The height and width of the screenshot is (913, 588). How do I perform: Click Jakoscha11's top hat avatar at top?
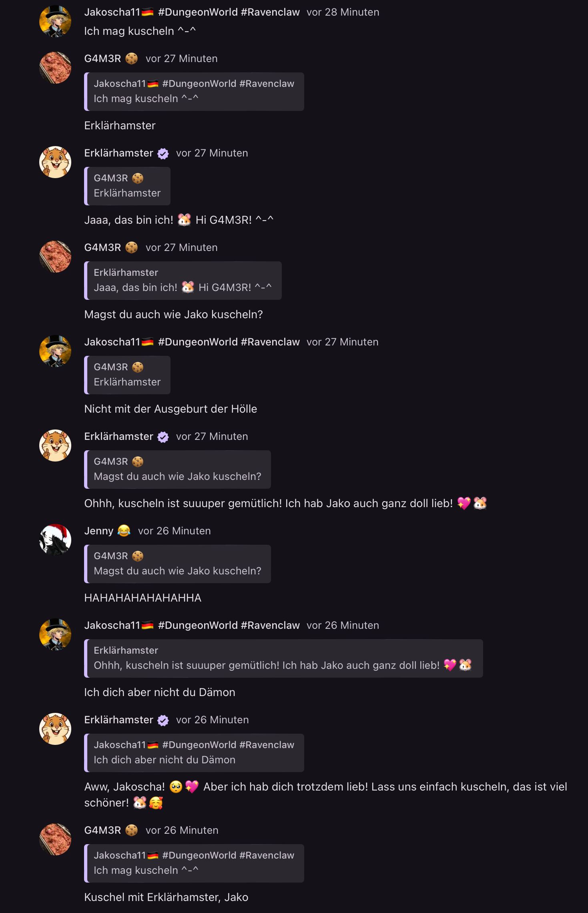pyautogui.click(x=55, y=21)
